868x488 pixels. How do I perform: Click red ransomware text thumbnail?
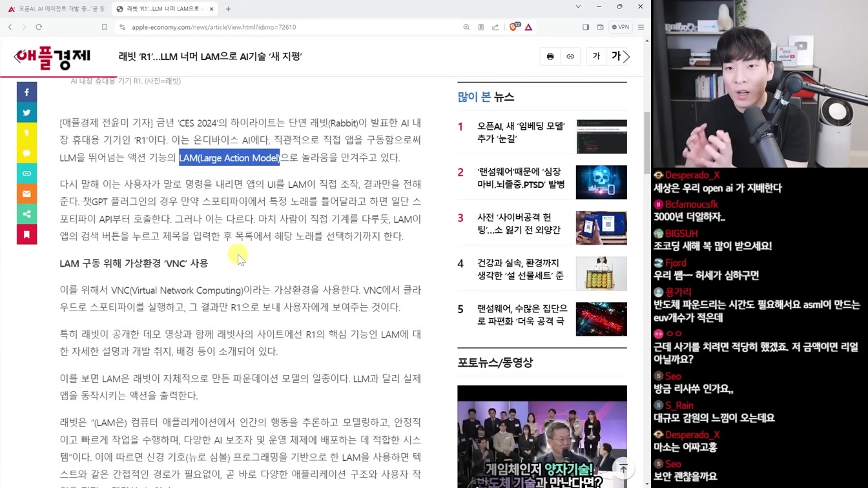[x=601, y=319]
